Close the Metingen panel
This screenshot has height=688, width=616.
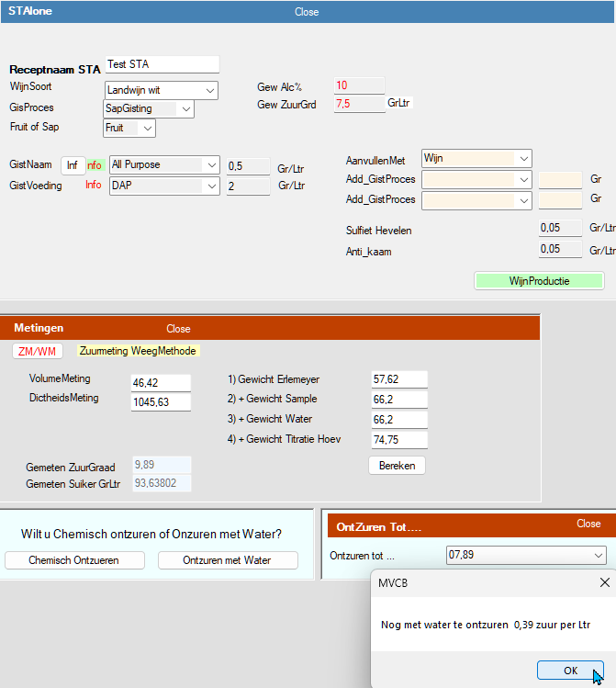click(178, 329)
